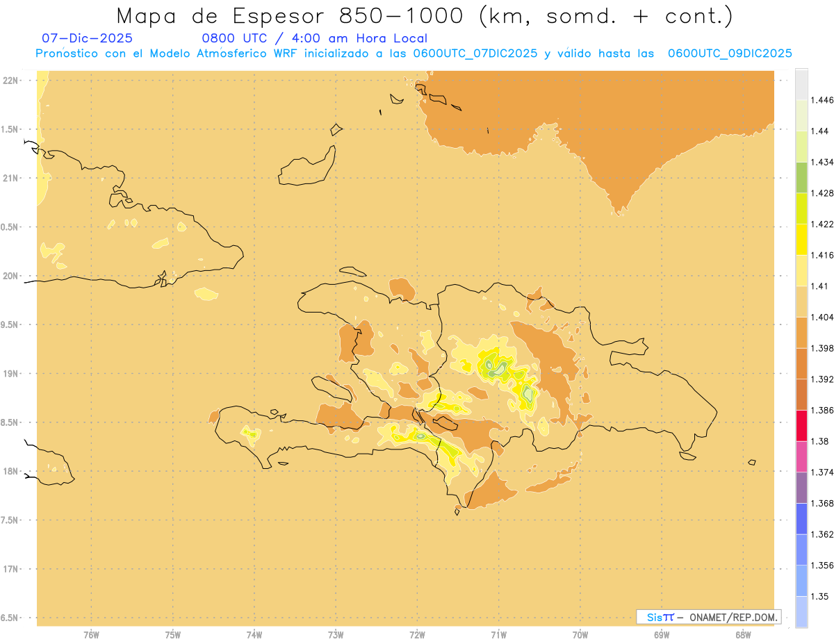This screenshot has width=834, height=644.
Task: Click the '0800 UTC / 4:00 am Hora Local' text
Action: 314,38
